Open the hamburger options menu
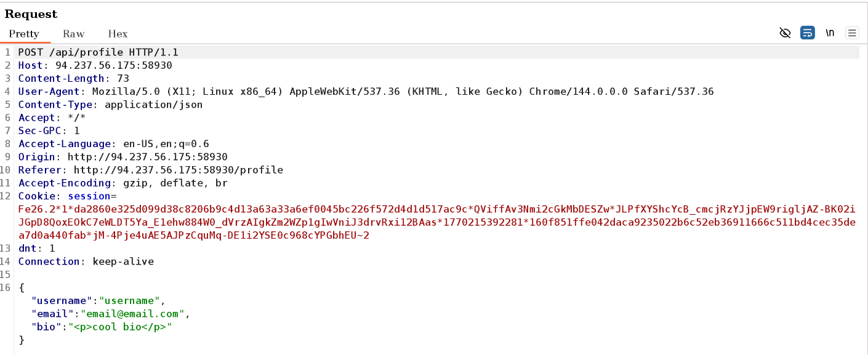Screen dimensions: 868x355 (x=852, y=33)
